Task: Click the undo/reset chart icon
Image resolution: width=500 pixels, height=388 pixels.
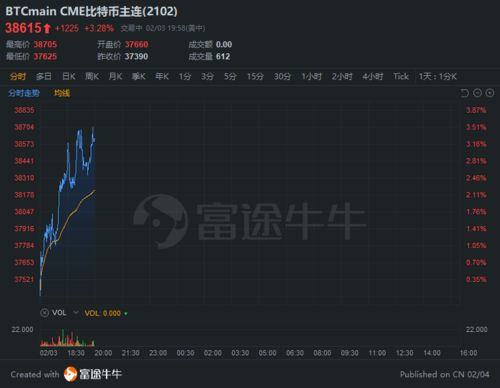Action: 464,93
